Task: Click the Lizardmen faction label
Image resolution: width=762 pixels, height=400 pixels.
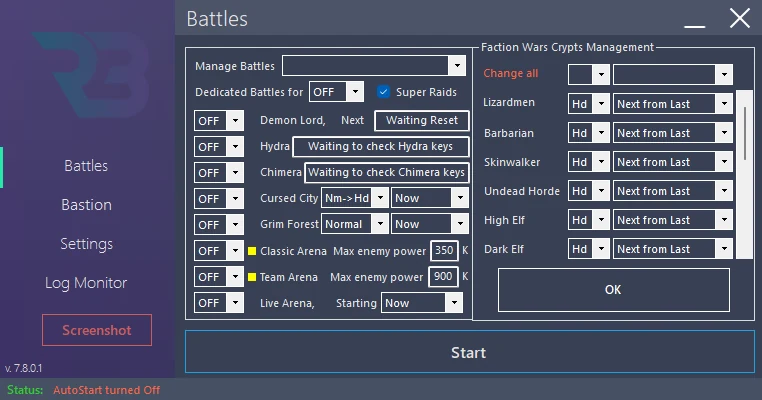Action: 509,103
